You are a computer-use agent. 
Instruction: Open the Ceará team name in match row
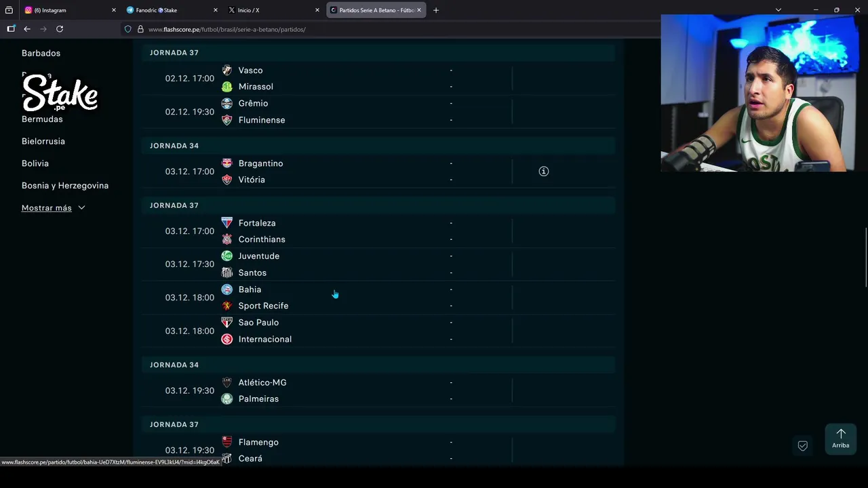250,459
